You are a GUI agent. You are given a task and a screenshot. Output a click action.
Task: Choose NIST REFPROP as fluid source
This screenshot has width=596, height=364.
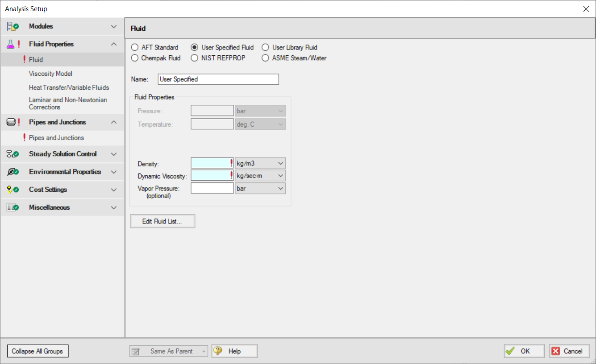coord(194,58)
